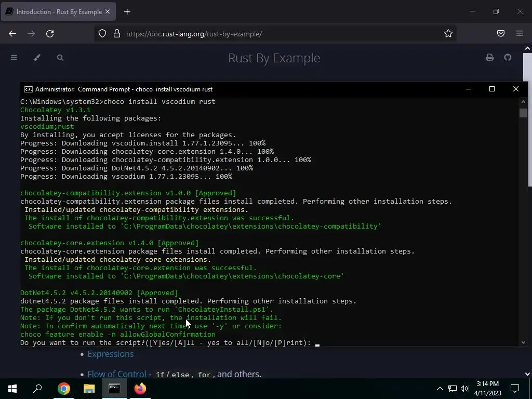Click the tracking protection shield icon

102,33
